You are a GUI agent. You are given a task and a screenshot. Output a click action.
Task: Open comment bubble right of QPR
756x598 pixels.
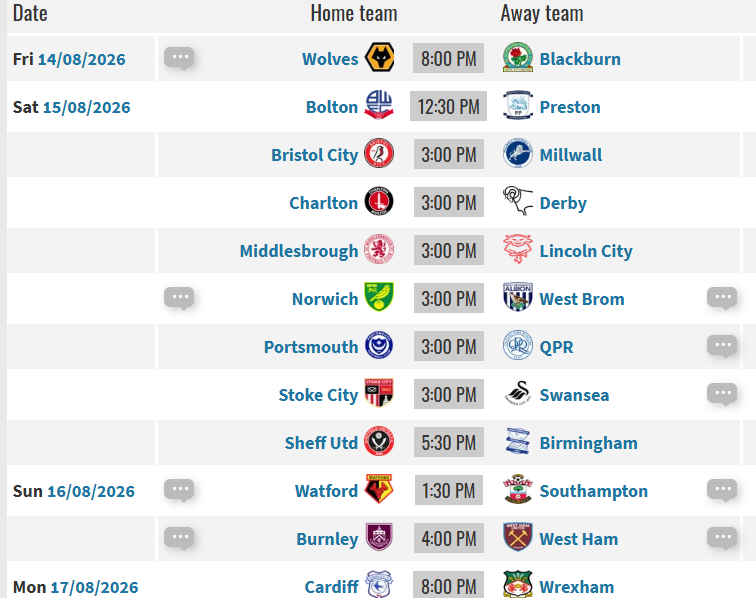point(722,346)
